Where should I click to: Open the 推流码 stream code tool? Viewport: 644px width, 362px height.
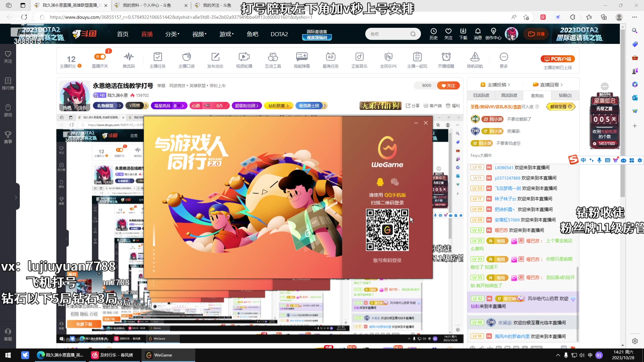(x=128, y=60)
